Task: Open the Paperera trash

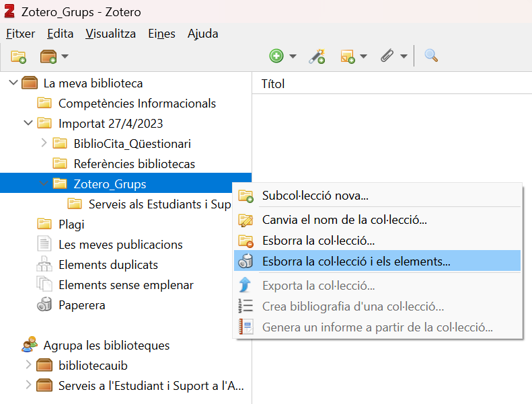Action: [x=82, y=305]
